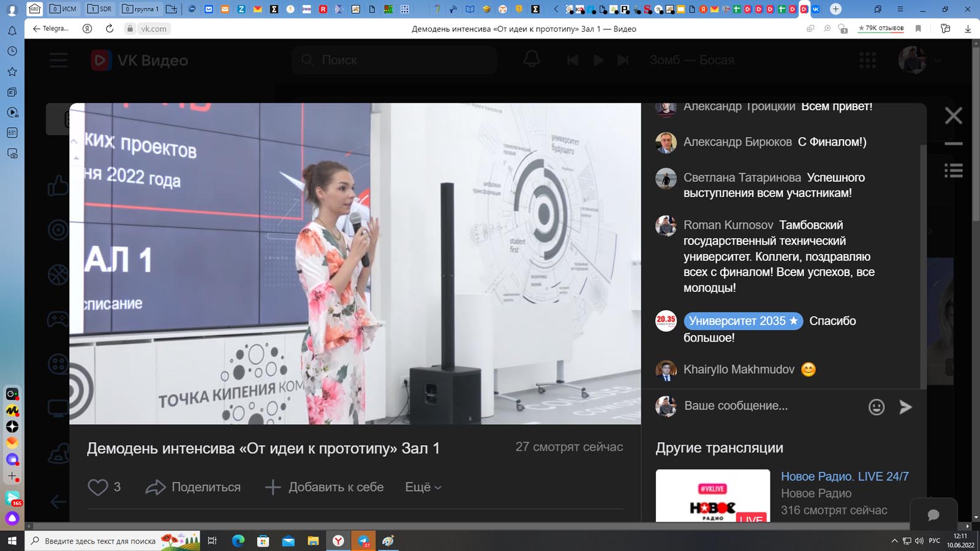Open browser downloads icon
This screenshot has width=980, height=551.
point(968,29)
